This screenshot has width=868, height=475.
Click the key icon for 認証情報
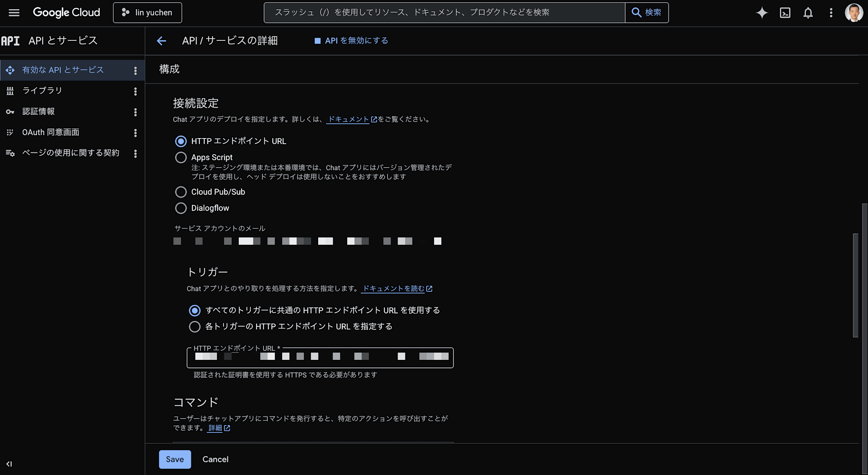tap(10, 112)
